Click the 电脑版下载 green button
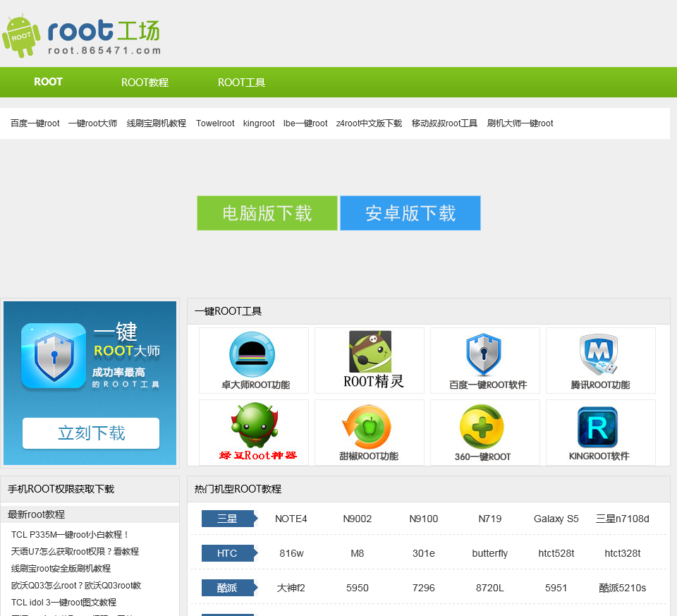 tap(267, 213)
